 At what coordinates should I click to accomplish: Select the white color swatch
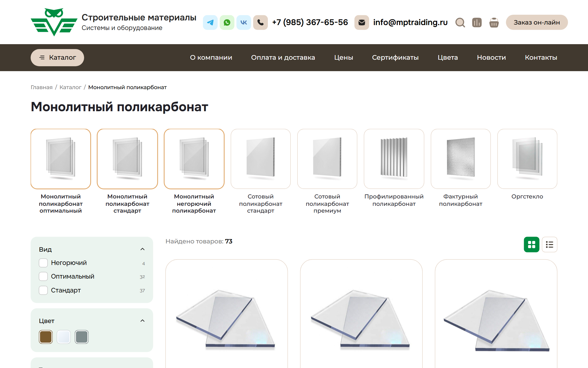point(64,337)
